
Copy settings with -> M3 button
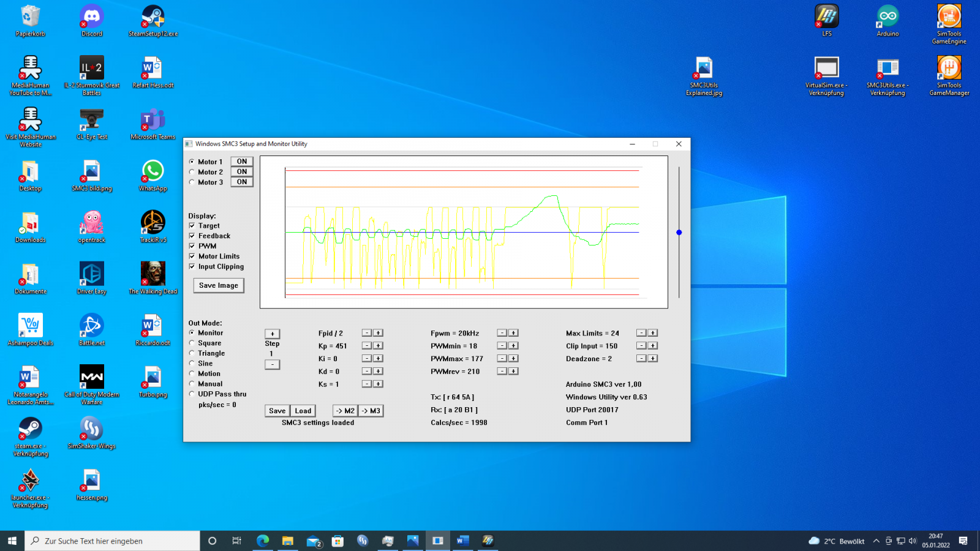point(371,411)
